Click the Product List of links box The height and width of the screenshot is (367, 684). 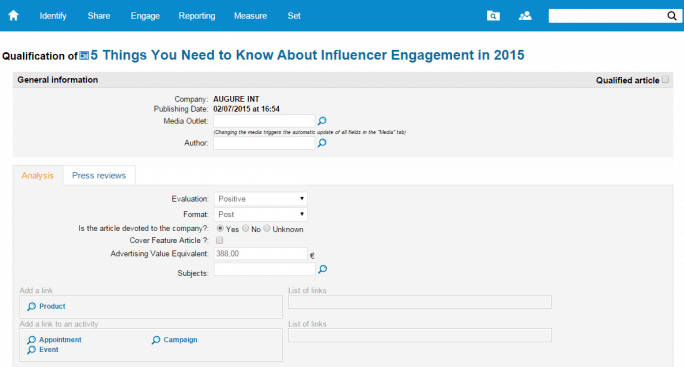(x=420, y=302)
